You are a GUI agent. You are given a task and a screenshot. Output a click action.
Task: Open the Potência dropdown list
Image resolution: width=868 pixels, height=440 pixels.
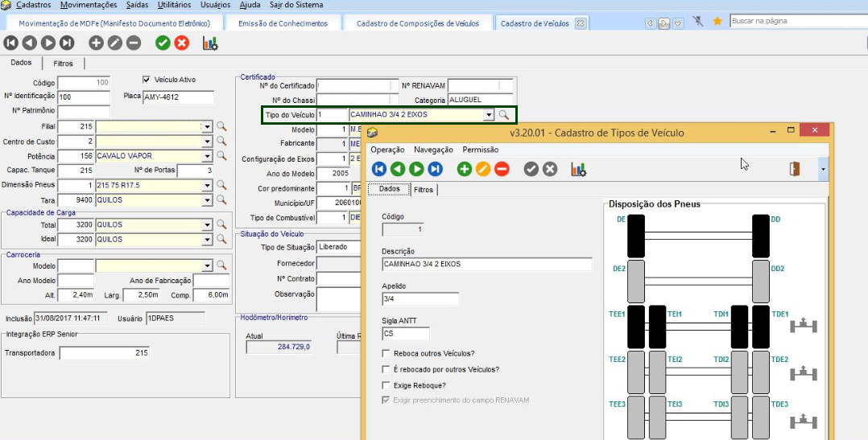pos(207,156)
